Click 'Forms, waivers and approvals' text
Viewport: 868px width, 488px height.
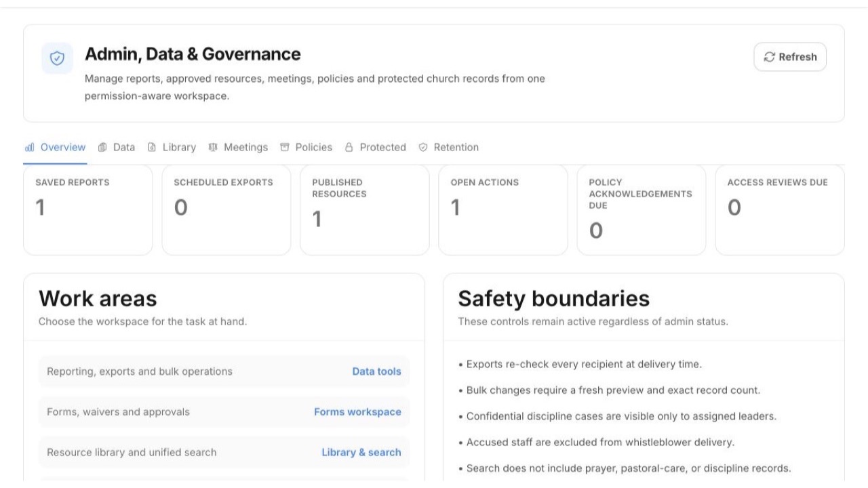tap(118, 412)
